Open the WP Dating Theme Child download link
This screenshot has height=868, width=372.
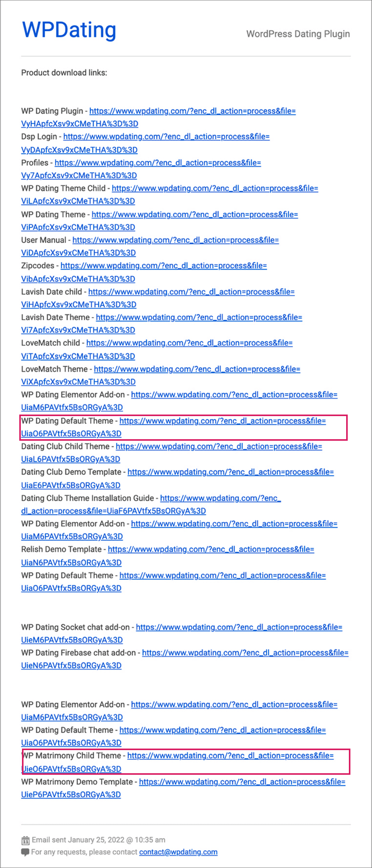215,188
